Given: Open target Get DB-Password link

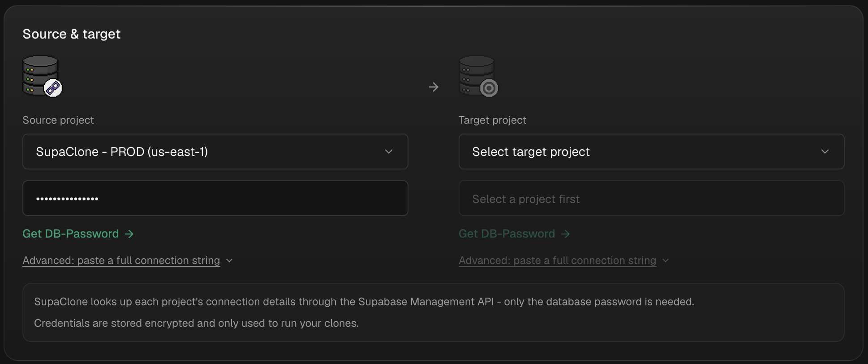Looking at the screenshot, I should click(x=514, y=234).
